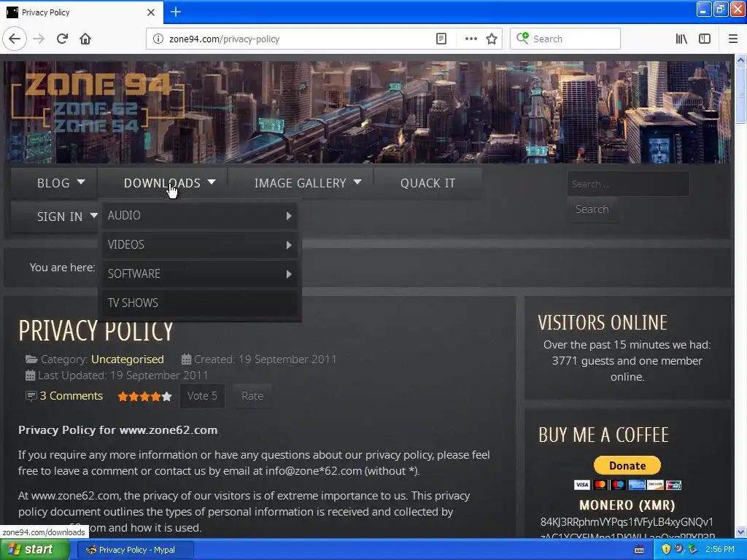Go back with the browser back arrow
The image size is (747, 560).
(x=15, y=39)
